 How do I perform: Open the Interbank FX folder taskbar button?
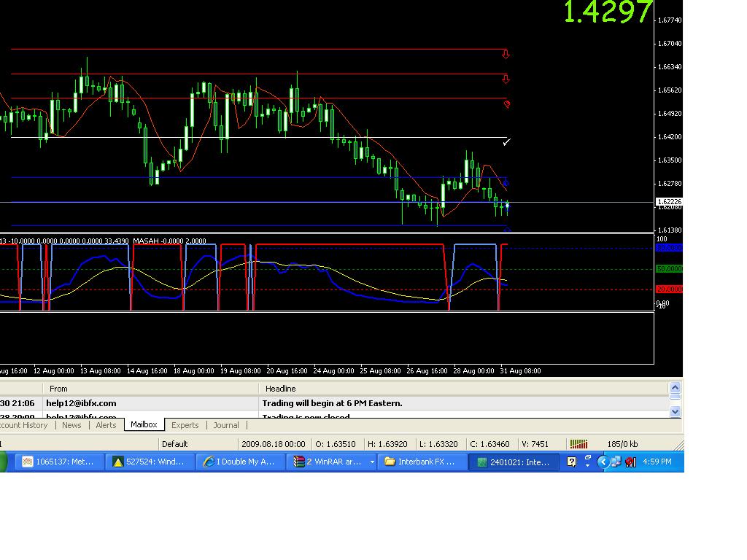(422, 462)
